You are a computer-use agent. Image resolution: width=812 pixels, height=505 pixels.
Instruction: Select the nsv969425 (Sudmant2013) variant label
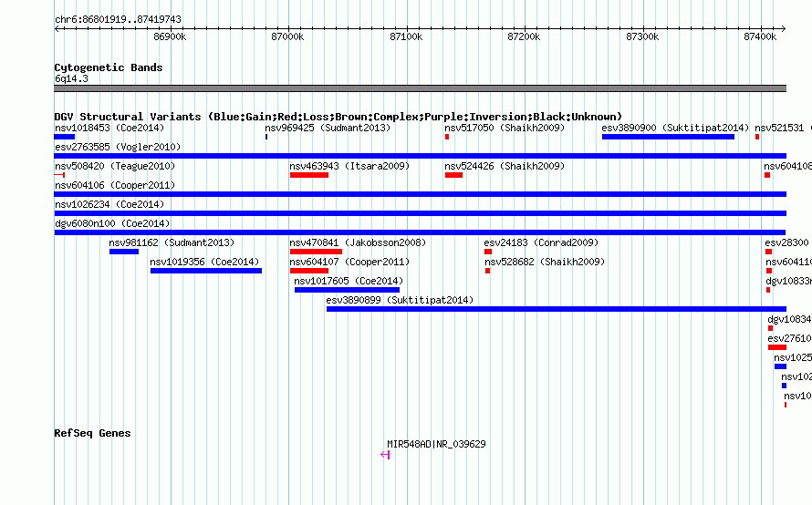click(x=328, y=128)
